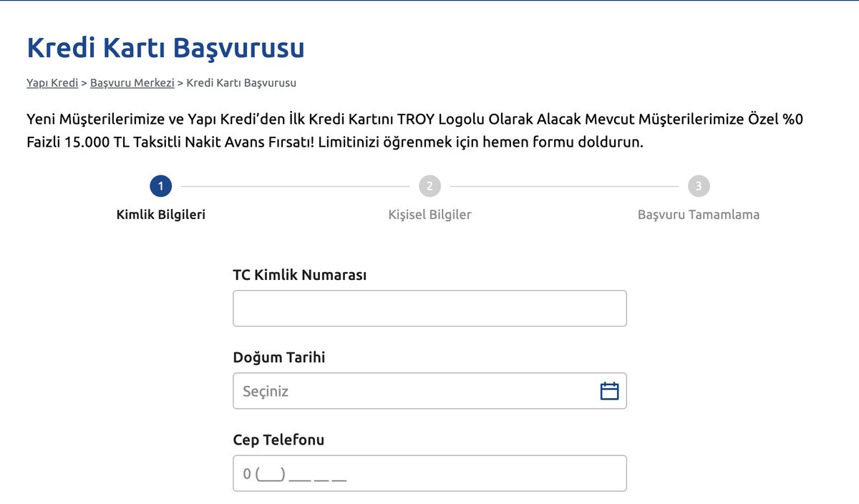Click the 'Başvuru Tamamlama' step label
Viewport: 859px width, 504px height.
click(699, 215)
